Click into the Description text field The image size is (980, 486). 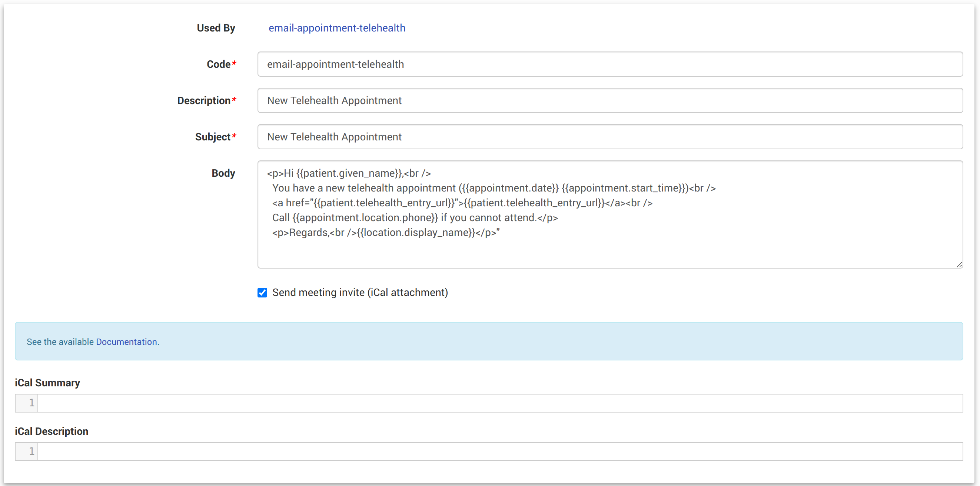[x=609, y=100]
